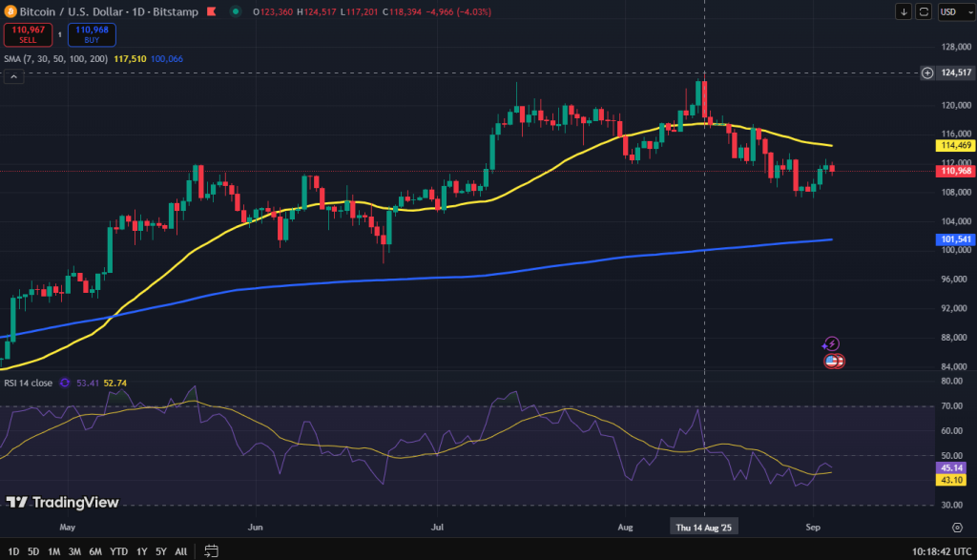977x560 pixels.
Task: Click the Bitcoin symbol logo icon
Action: coord(10,11)
